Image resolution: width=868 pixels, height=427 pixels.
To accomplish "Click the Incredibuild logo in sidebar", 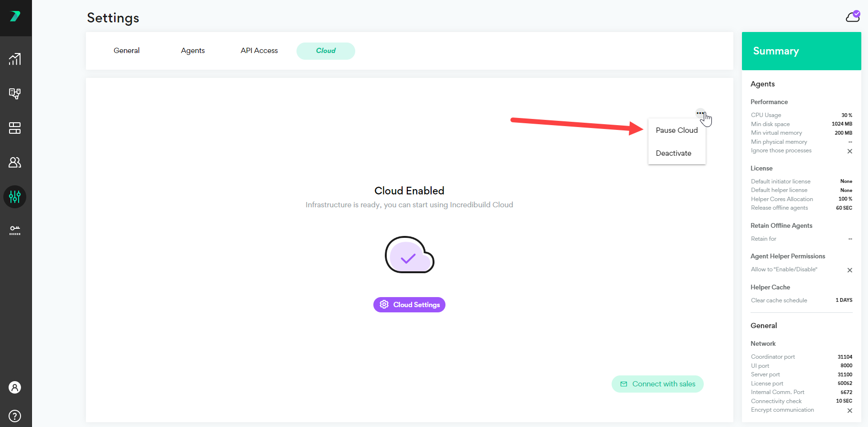I will coord(15,16).
